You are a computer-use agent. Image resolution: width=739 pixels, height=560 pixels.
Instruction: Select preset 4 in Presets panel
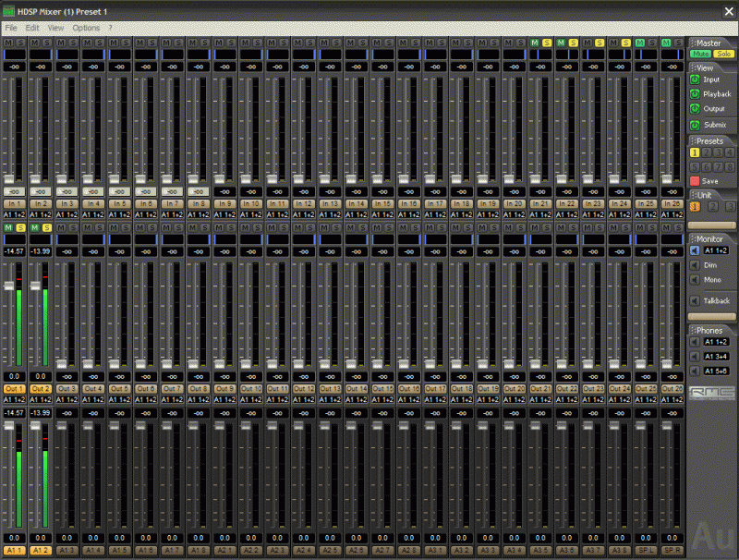[730, 152]
